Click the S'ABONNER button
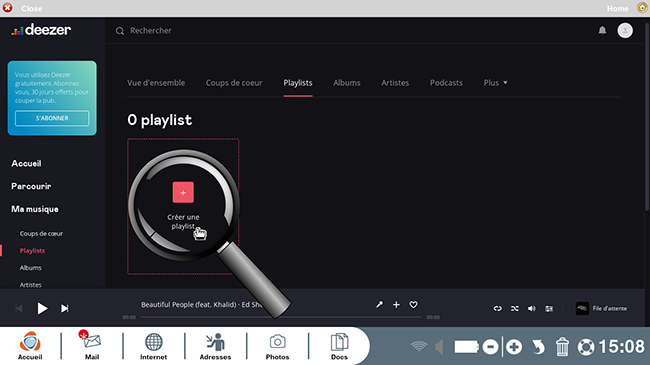The width and height of the screenshot is (650, 365). click(x=52, y=118)
